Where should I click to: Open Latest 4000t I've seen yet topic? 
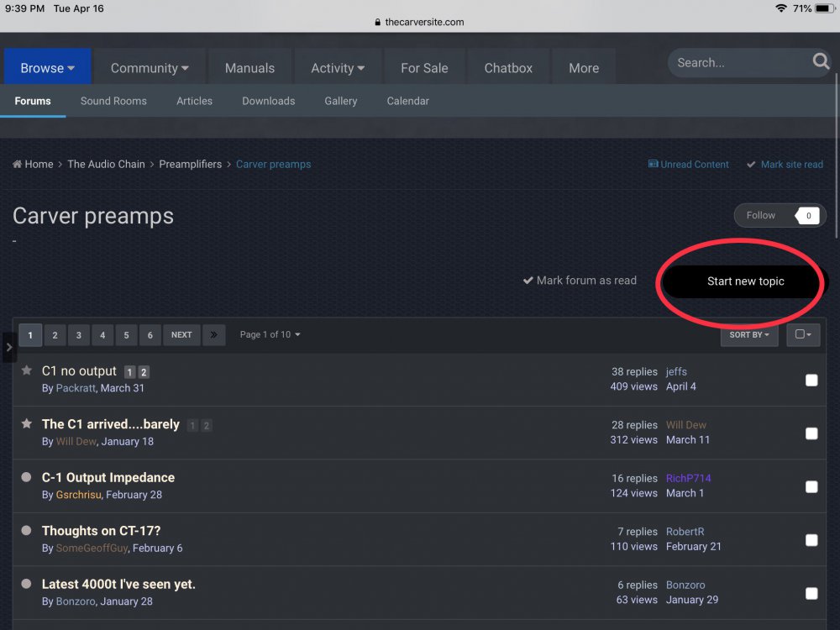[x=118, y=584]
